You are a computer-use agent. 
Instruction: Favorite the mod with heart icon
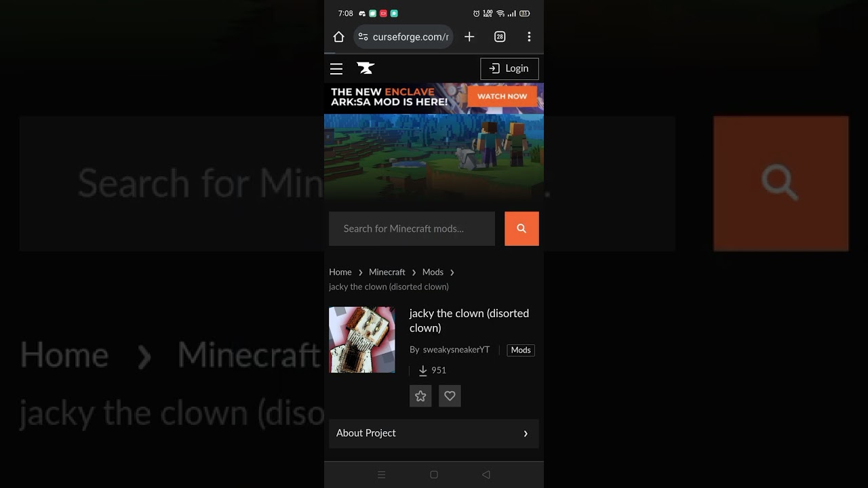[450, 396]
